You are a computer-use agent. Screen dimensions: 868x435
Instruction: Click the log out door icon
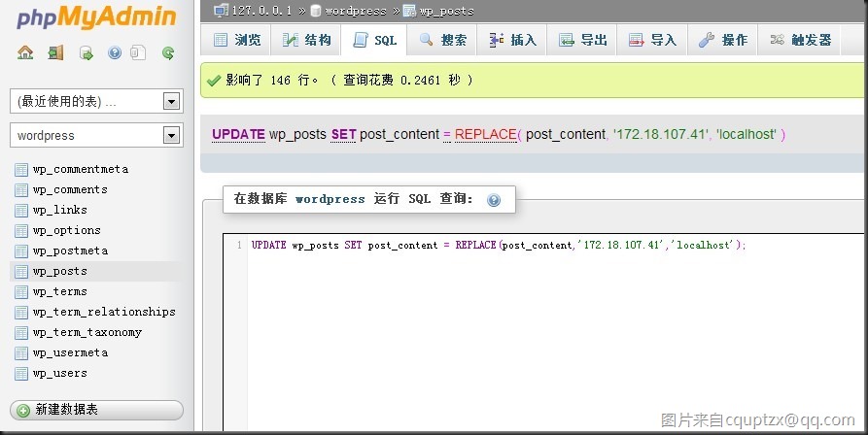click(55, 52)
